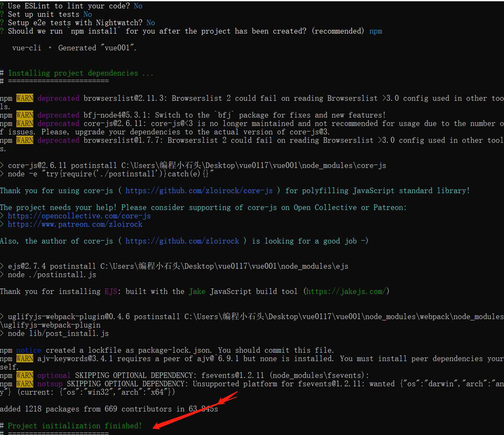Click the pink 'EJS' word
504x435 pixels.
[x=111, y=291]
